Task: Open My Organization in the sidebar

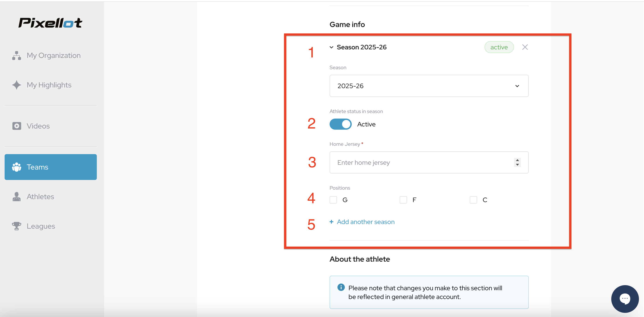Action: coord(51,56)
